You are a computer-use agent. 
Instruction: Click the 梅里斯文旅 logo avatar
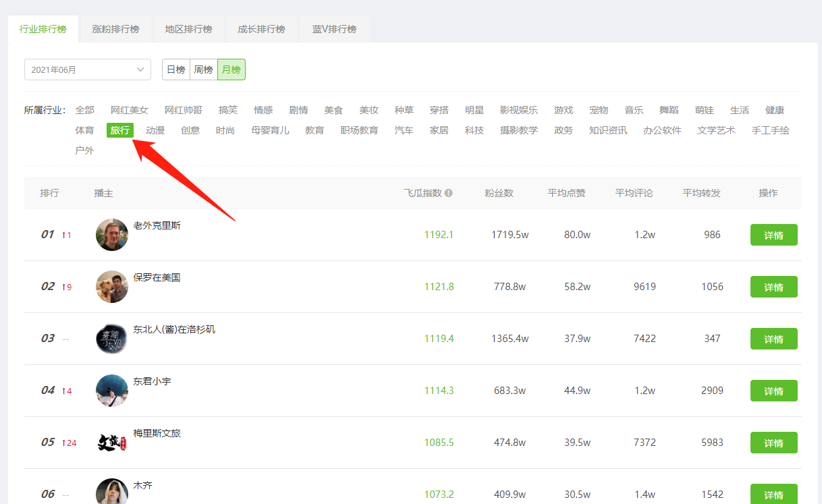point(112,443)
